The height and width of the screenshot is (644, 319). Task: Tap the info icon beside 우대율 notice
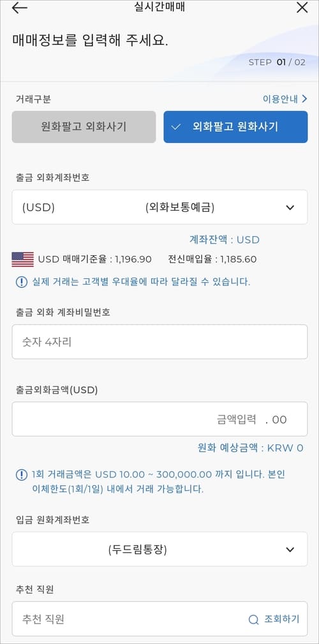21,282
